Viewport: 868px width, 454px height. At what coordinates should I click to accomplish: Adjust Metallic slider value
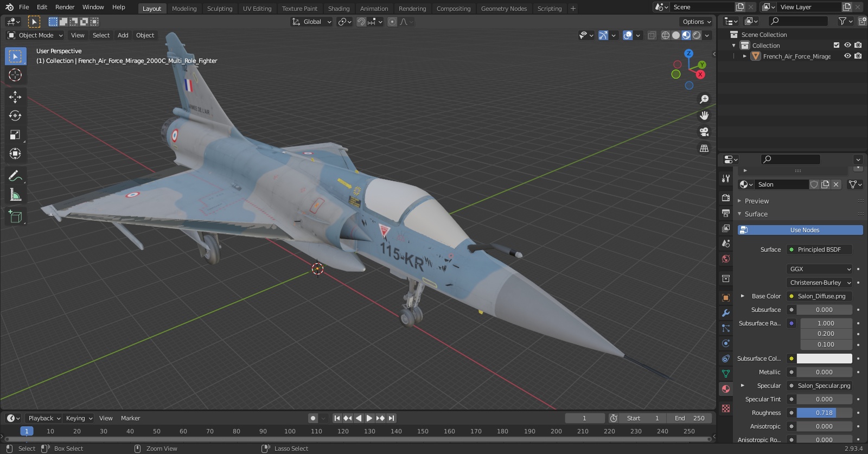point(824,372)
